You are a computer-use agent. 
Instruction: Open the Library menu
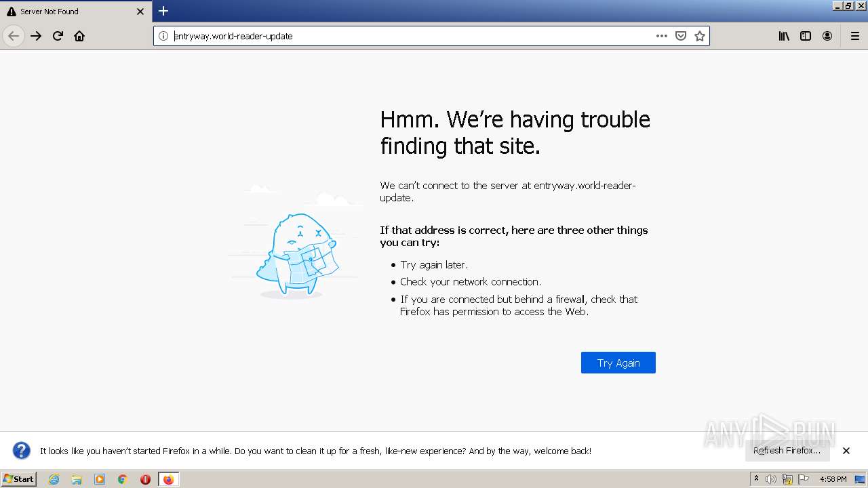click(x=784, y=36)
